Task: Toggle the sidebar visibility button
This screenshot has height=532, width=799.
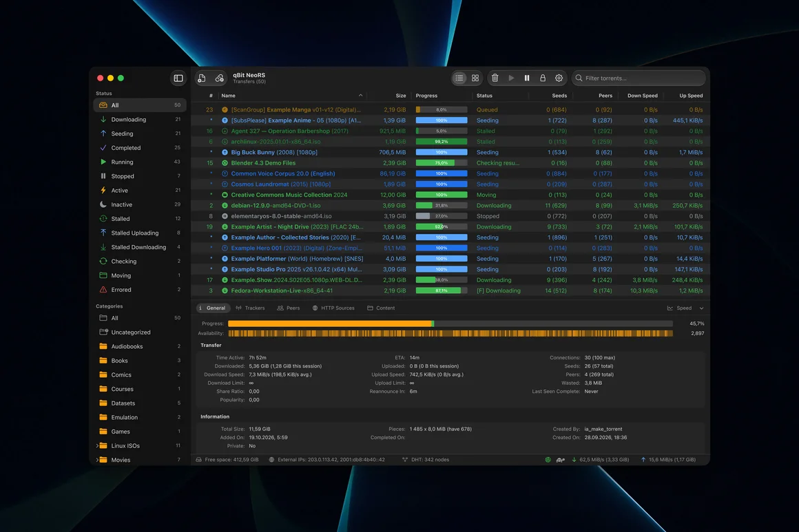Action: tap(178, 78)
